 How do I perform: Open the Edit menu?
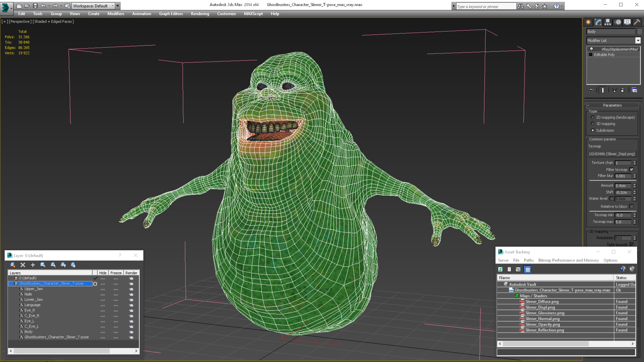pyautogui.click(x=21, y=14)
